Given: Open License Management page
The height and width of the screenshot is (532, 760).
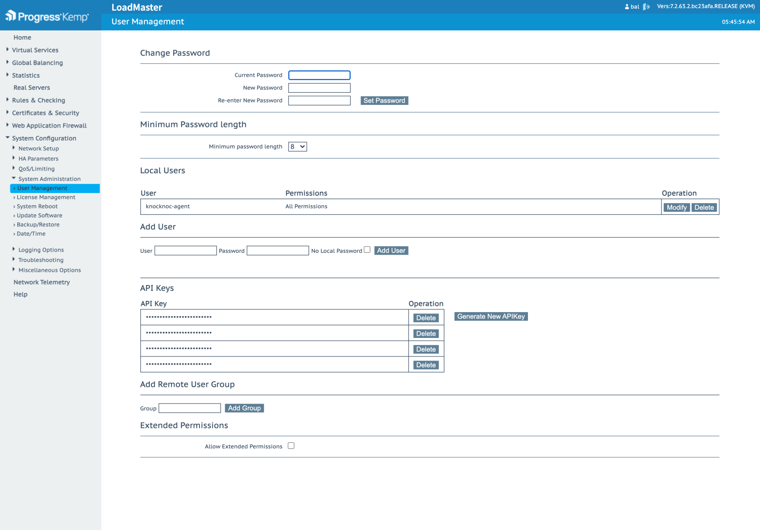Looking at the screenshot, I should pyautogui.click(x=46, y=197).
